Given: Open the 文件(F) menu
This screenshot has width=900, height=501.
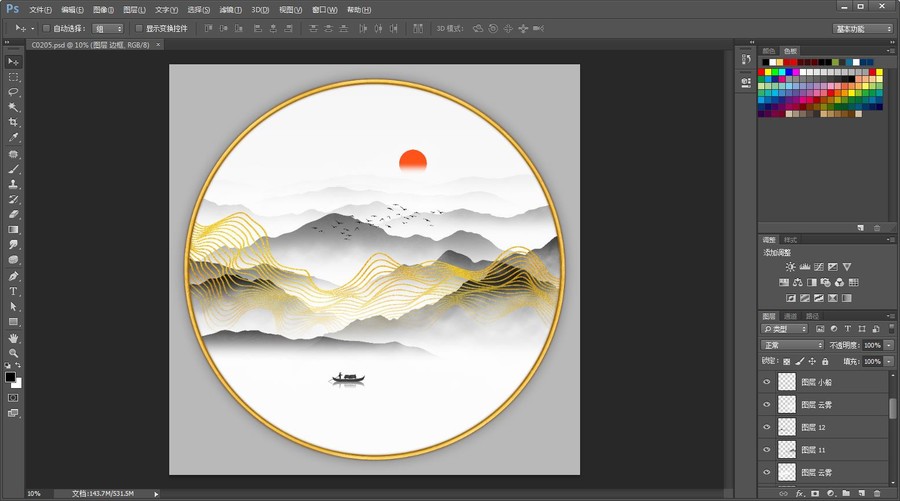Looking at the screenshot, I should point(40,10).
